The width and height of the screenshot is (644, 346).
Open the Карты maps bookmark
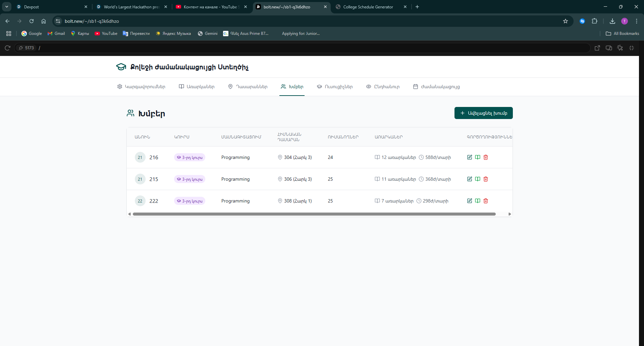pyautogui.click(x=80, y=34)
